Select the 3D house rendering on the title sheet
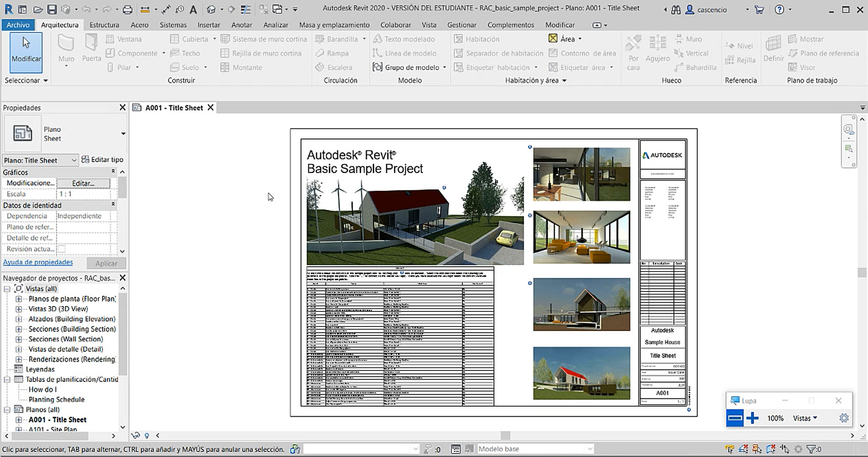 tap(412, 215)
